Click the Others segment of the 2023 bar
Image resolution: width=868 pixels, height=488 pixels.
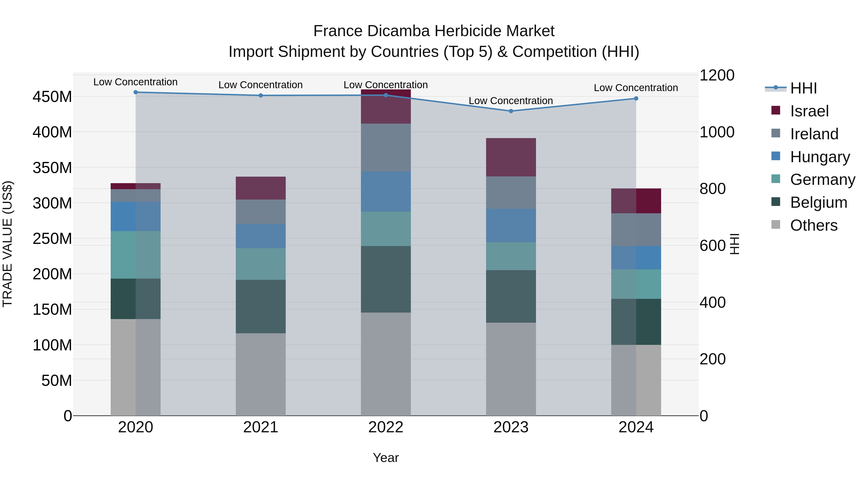point(511,369)
